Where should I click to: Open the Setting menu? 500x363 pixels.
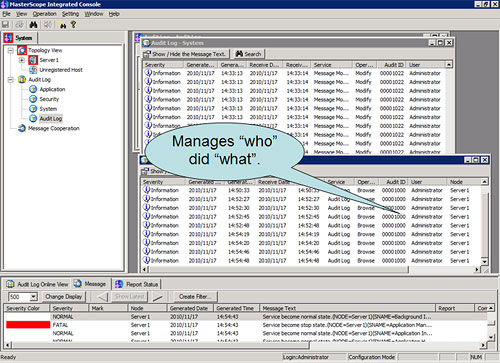(x=70, y=14)
